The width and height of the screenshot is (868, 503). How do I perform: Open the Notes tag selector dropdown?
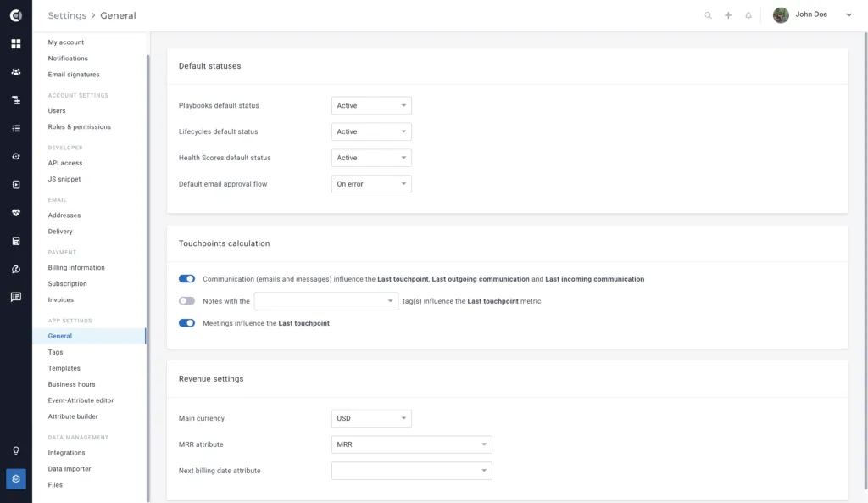pos(326,301)
